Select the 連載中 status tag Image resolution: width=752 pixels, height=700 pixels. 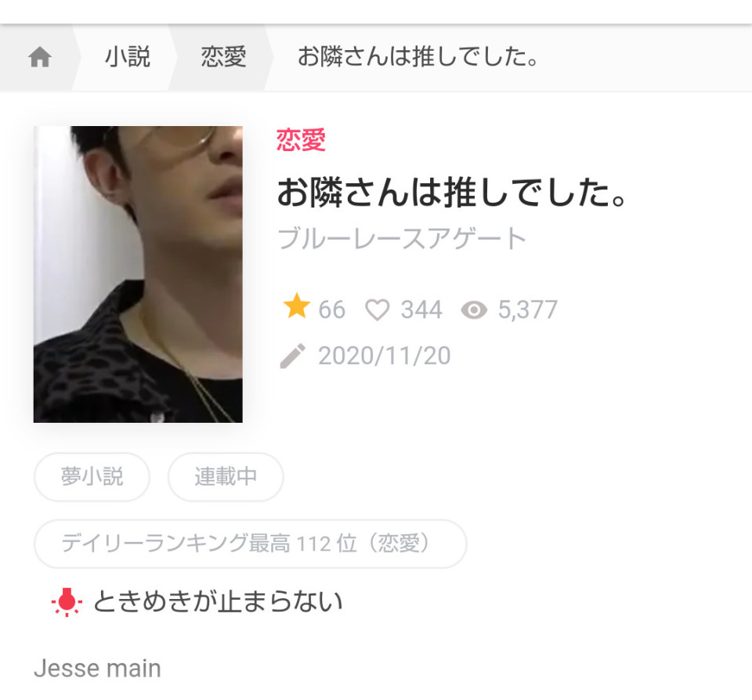226,477
